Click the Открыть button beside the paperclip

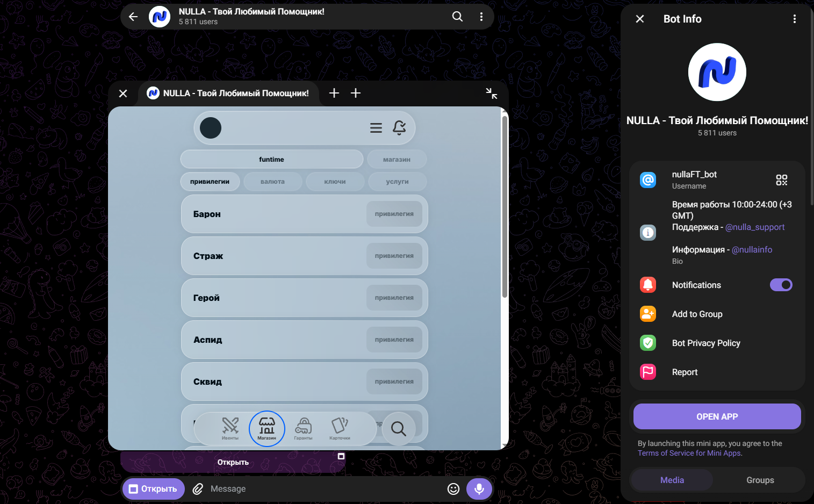pyautogui.click(x=154, y=489)
